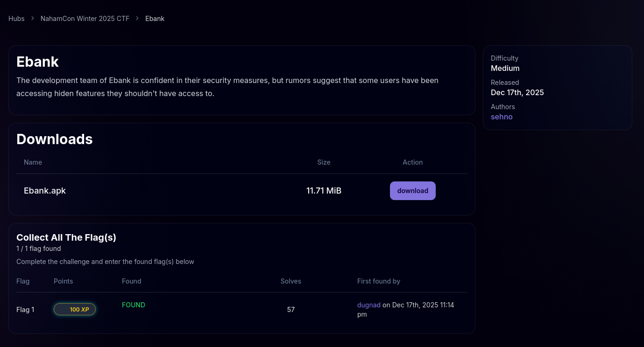
Task: Click the Ebank challenge title heading
Action: point(37,62)
